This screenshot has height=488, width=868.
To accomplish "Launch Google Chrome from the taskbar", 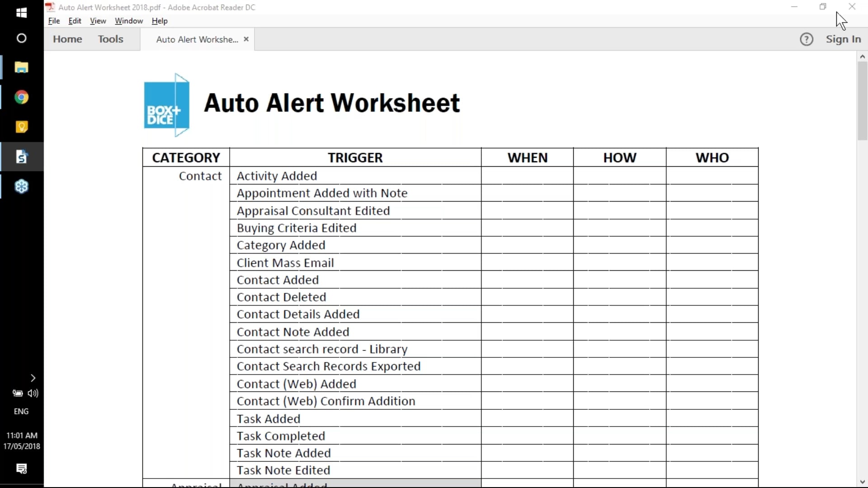I will (x=21, y=97).
